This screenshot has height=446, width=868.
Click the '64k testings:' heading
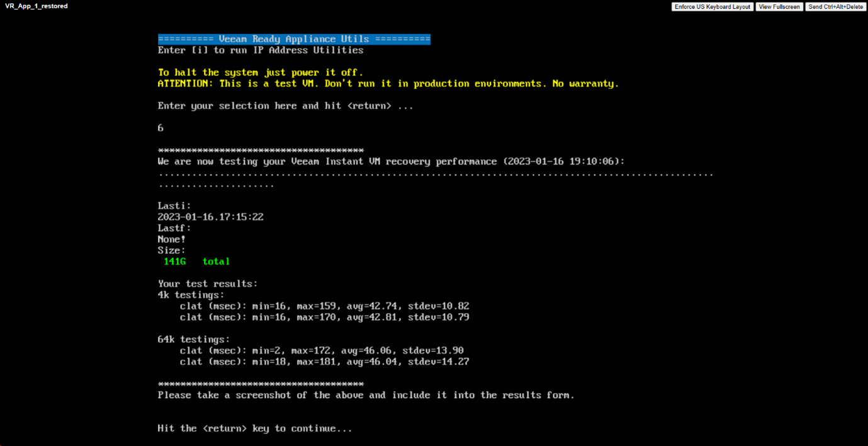(x=194, y=340)
